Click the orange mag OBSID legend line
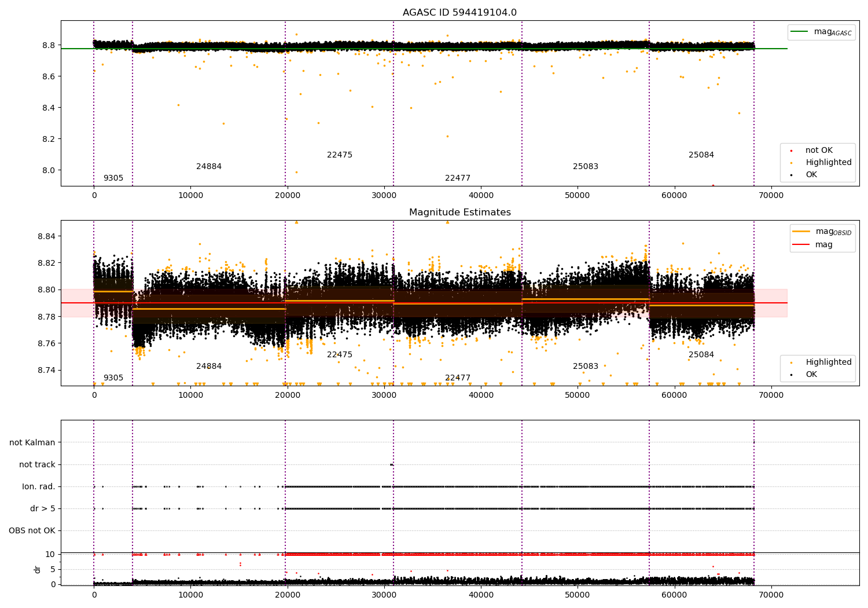This screenshot has width=868, height=608. click(x=801, y=231)
